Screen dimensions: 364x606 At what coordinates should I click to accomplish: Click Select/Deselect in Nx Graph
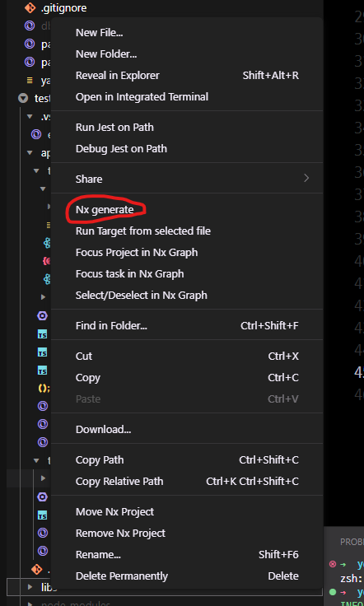[x=142, y=296]
